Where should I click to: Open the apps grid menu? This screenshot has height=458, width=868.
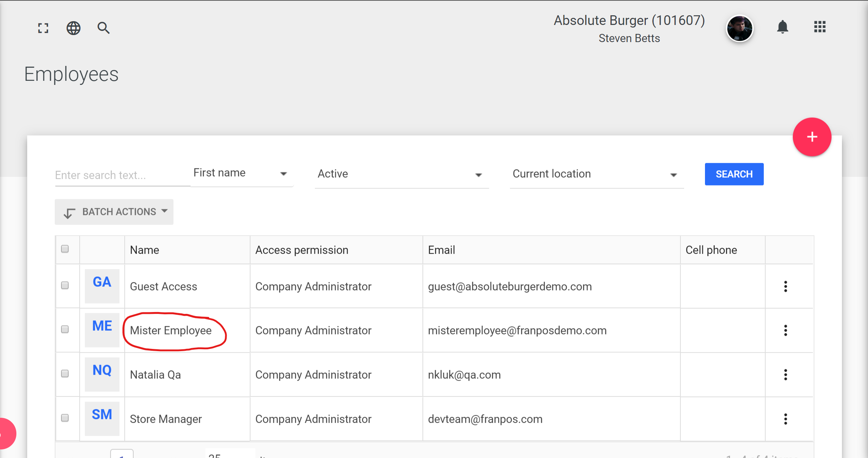click(820, 27)
